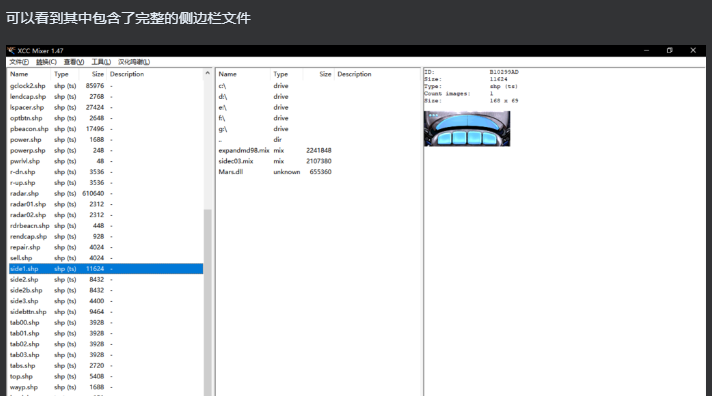This screenshot has width=712, height=396.
Task: Select r-dn.shp file row
Action: [106, 172]
